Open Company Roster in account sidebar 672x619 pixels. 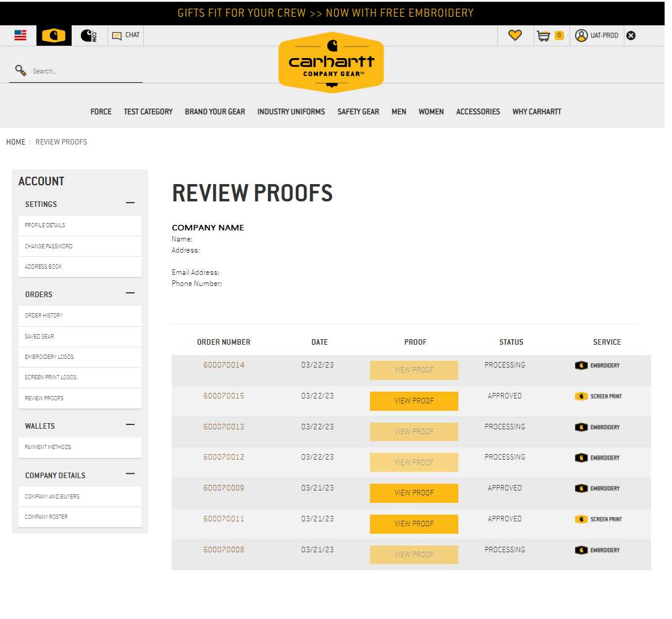[x=80, y=518]
